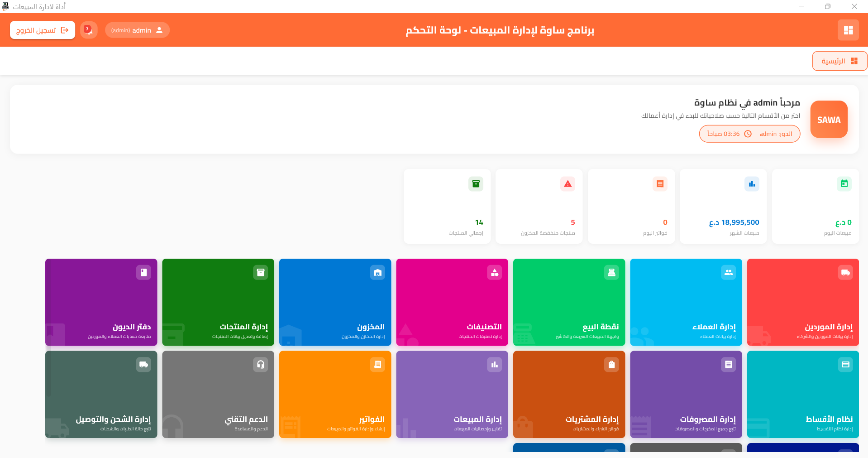This screenshot has width=868, height=458.
Task: Click the notifications bell with badge 7
Action: (x=89, y=30)
